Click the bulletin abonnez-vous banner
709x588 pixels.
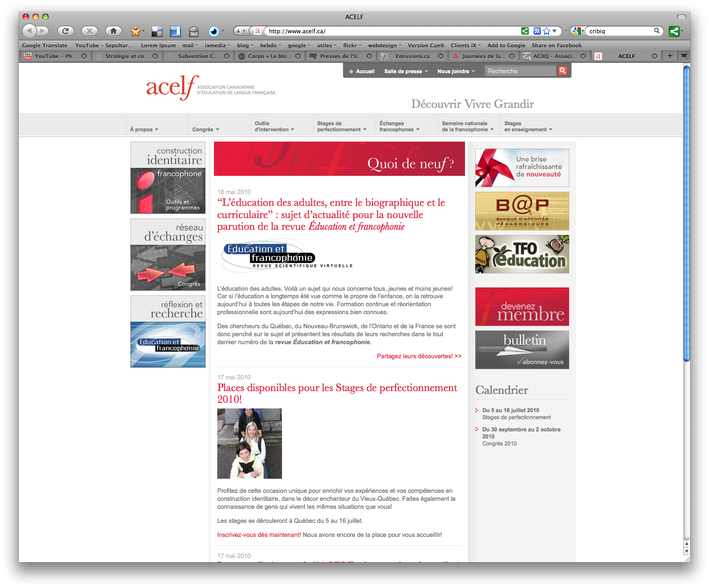point(522,350)
